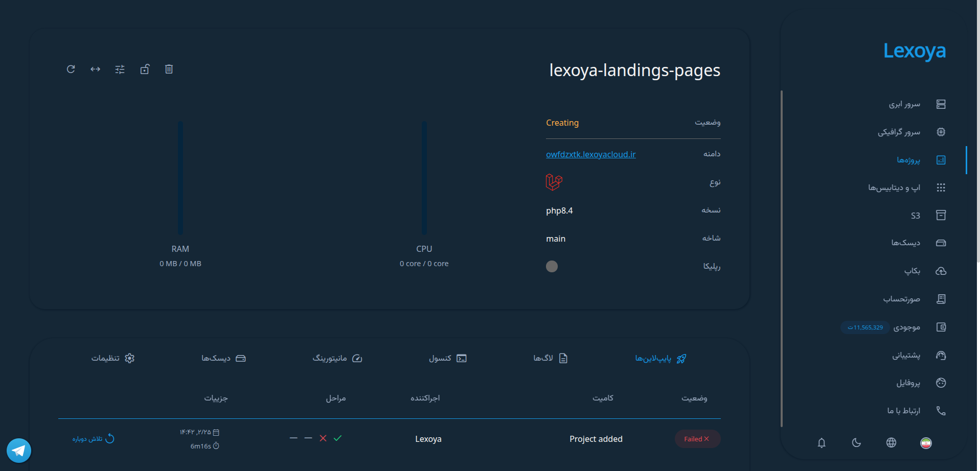Open the project tuning sliders icon
Viewport: 980px width, 471px height.
coord(120,69)
